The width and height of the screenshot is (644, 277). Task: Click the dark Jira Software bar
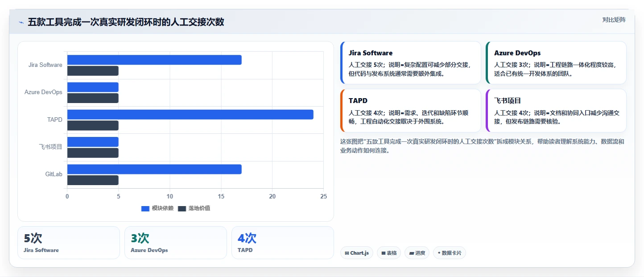(x=93, y=71)
